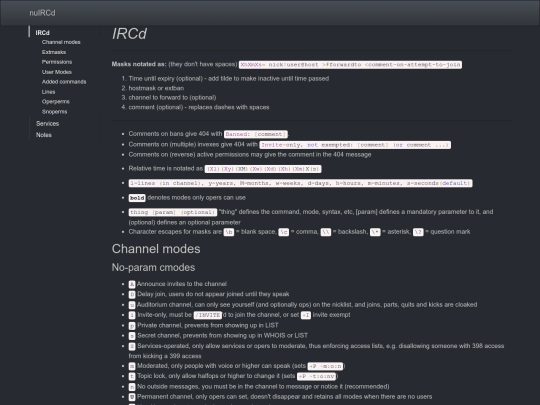Click the 'bold' code label
The width and height of the screenshot is (540, 405).
coord(137,198)
